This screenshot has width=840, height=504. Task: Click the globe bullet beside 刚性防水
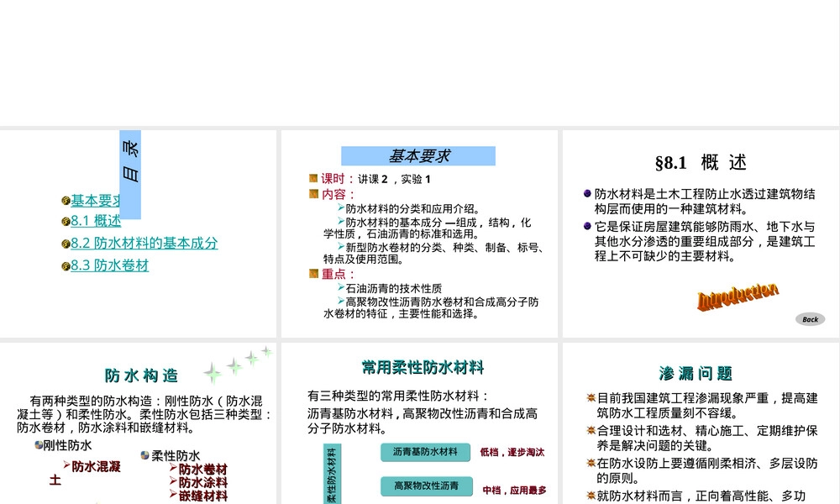pos(39,444)
